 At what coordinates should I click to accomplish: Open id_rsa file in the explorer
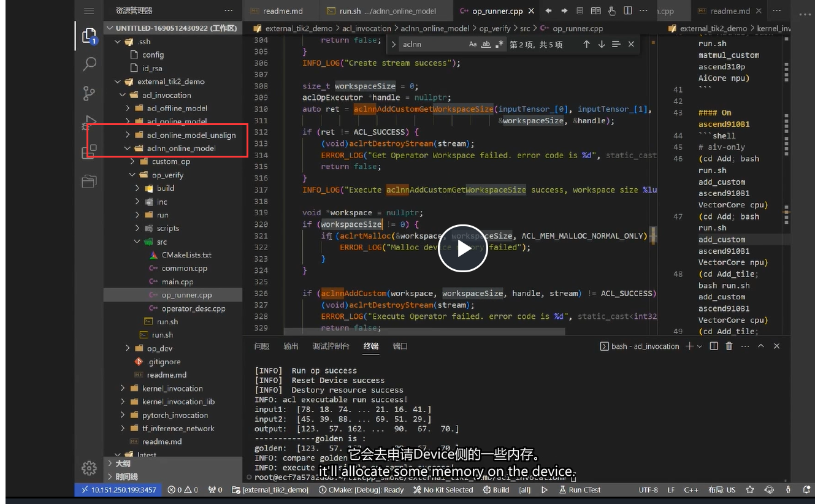click(152, 68)
